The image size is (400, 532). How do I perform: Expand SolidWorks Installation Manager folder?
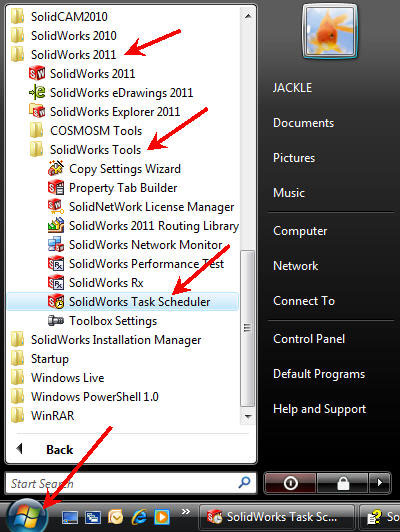click(x=106, y=340)
